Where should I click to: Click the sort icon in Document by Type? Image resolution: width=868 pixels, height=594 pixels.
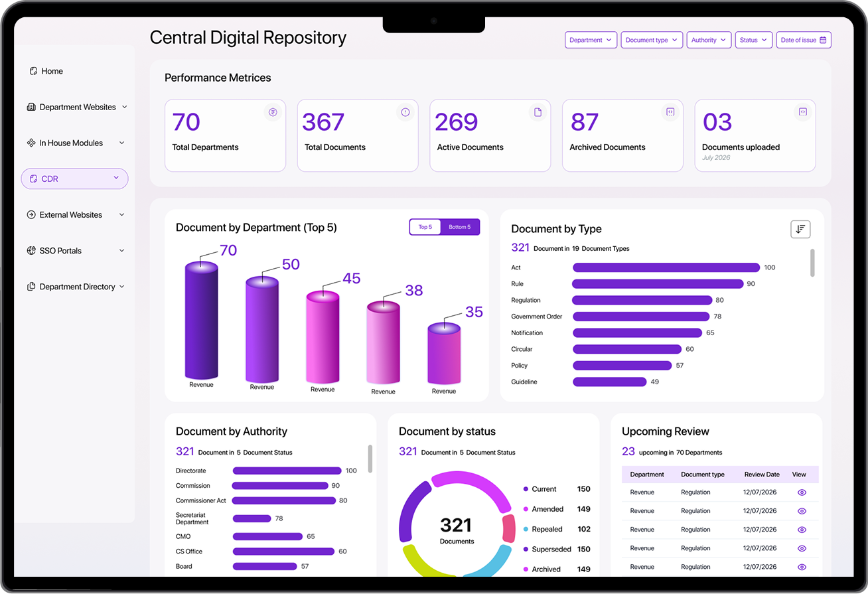tap(800, 229)
